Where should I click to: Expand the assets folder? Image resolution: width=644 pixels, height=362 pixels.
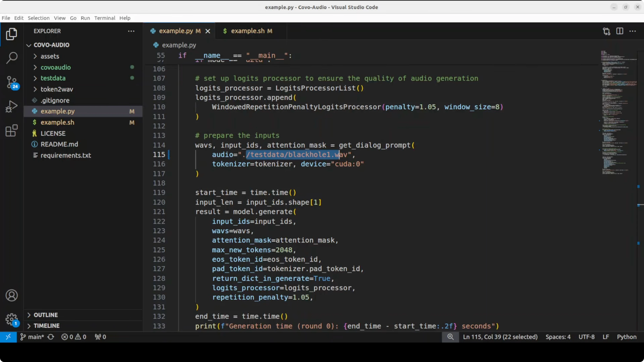50,56
